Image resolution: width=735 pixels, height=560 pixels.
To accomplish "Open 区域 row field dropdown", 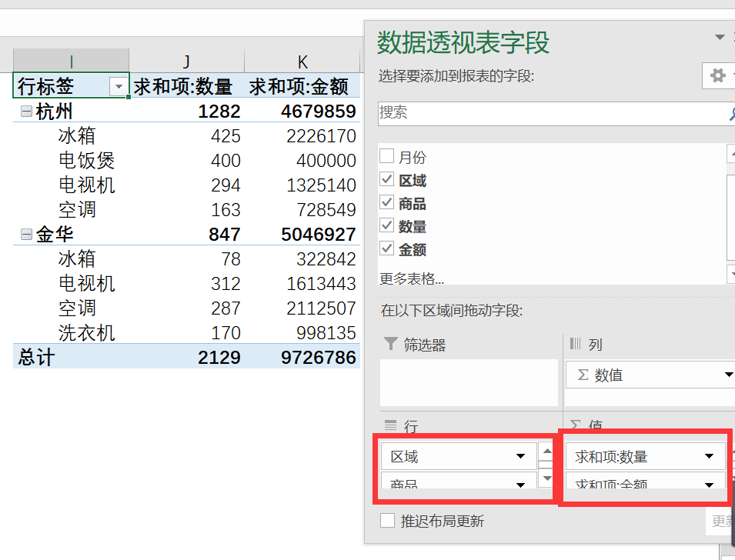I will [520, 456].
